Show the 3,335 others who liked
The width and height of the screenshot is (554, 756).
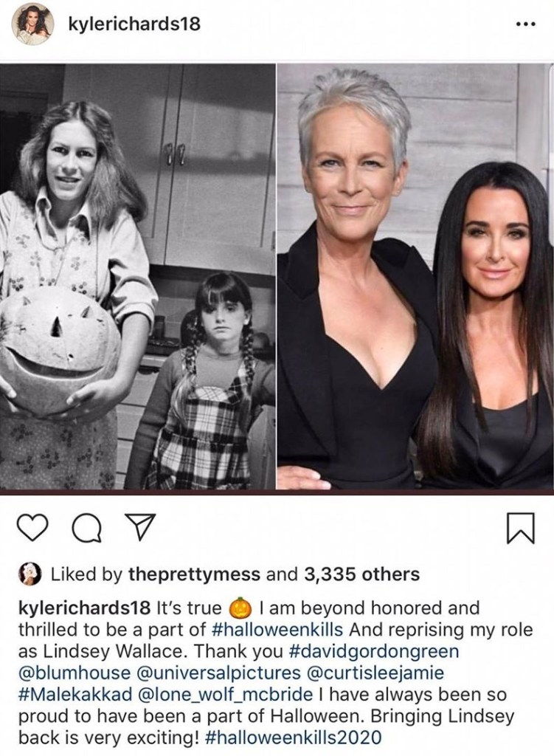tap(361, 574)
